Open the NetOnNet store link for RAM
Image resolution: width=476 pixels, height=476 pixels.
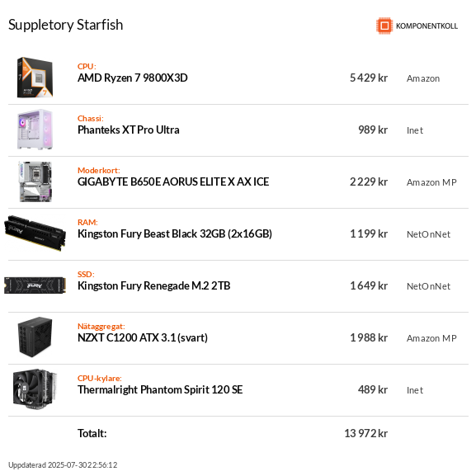pos(429,234)
